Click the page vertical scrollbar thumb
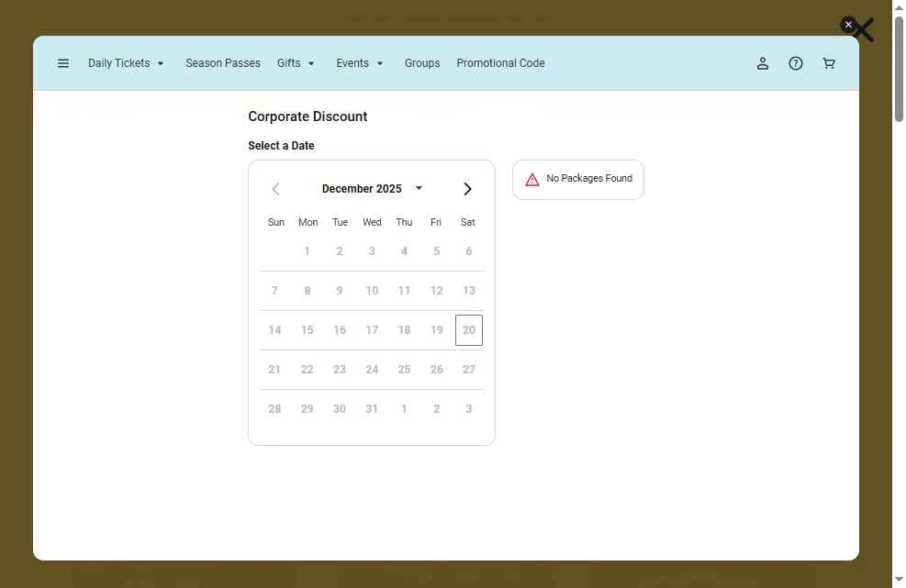The height and width of the screenshot is (588, 906). point(899,70)
